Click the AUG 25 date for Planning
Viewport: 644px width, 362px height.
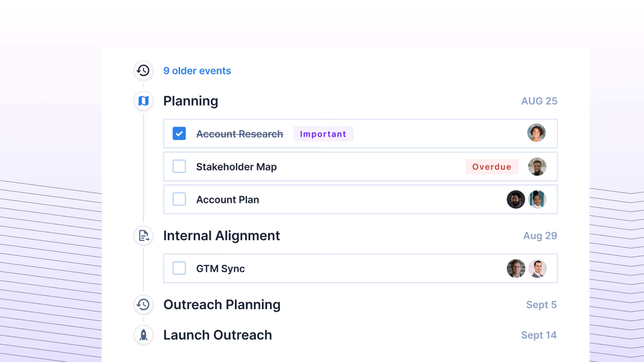pyautogui.click(x=539, y=101)
